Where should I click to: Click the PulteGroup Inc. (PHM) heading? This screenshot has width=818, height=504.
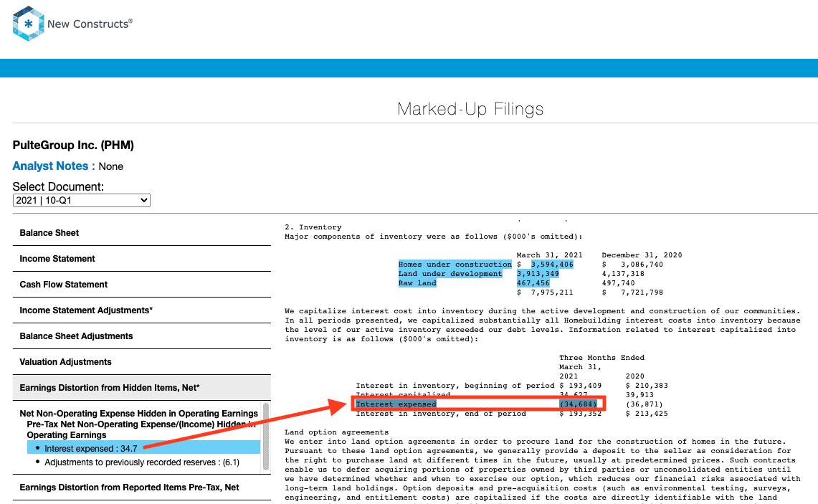[x=73, y=145]
